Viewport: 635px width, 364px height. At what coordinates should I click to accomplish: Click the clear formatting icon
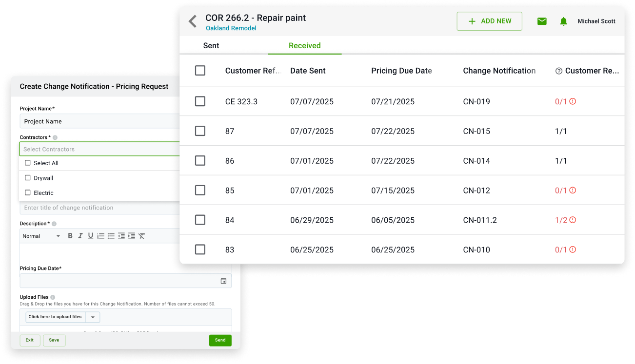tap(141, 236)
